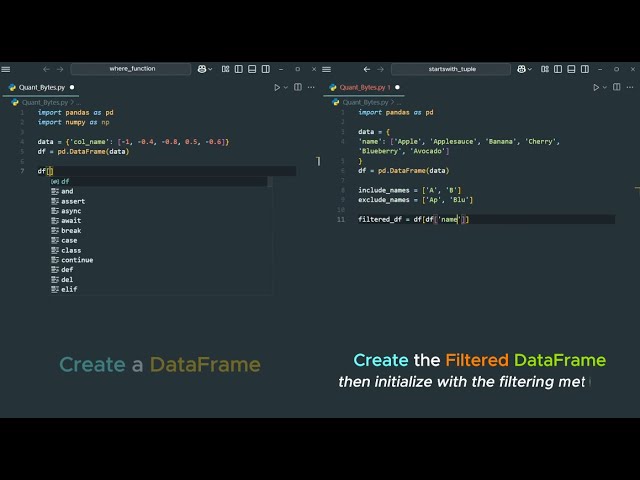
Task: Expand Copilot dropdown arrow in where_function window
Action: point(210,69)
